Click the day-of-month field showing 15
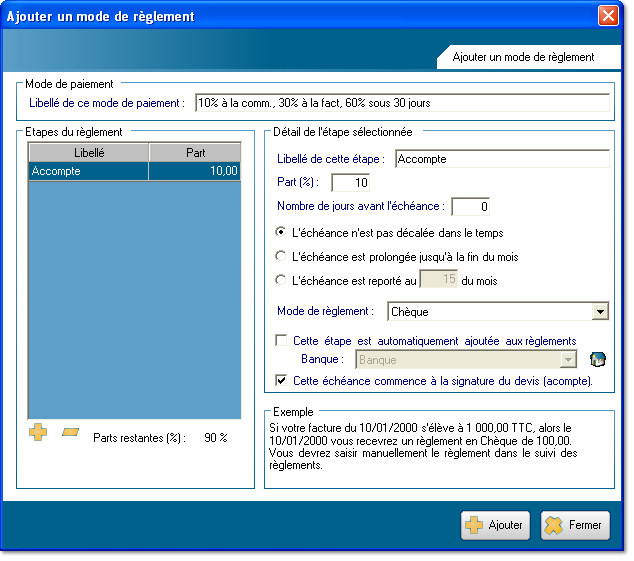Viewport: 634px width, 561px height. [x=439, y=279]
